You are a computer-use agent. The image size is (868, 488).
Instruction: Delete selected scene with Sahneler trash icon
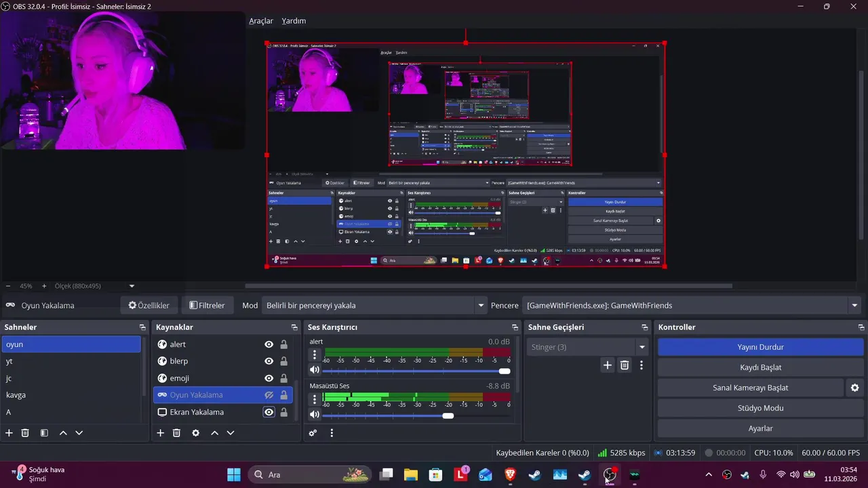click(x=25, y=432)
